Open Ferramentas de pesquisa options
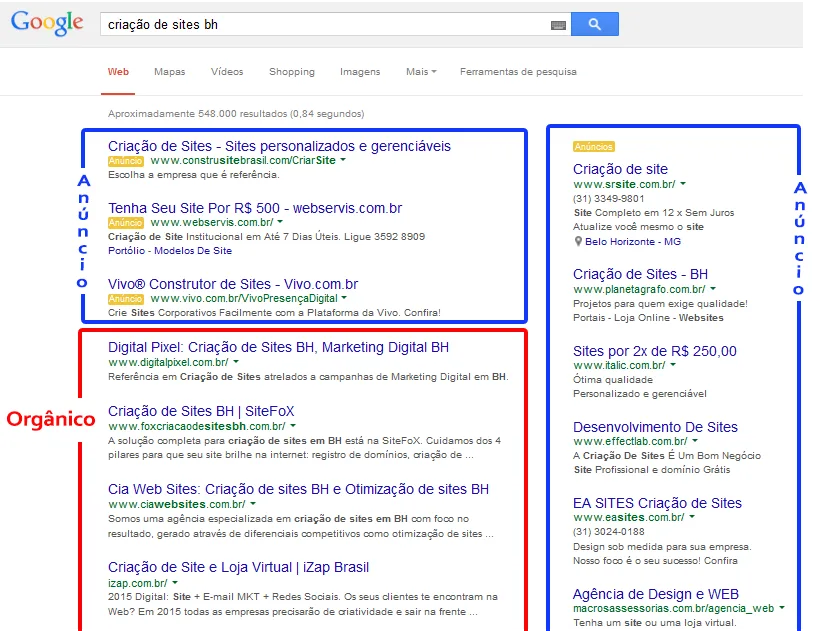835x631 pixels. point(517,72)
